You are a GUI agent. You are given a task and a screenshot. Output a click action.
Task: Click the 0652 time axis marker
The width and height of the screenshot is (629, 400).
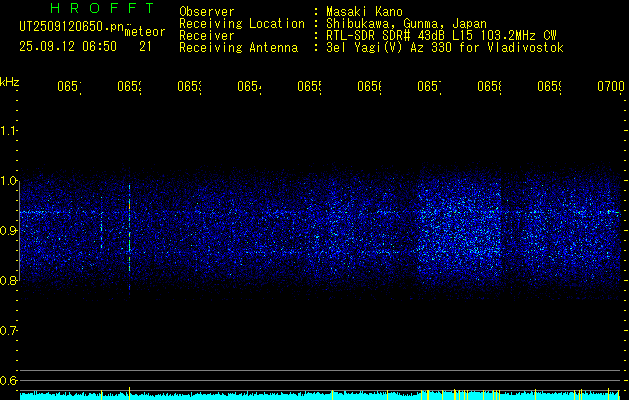point(130,86)
